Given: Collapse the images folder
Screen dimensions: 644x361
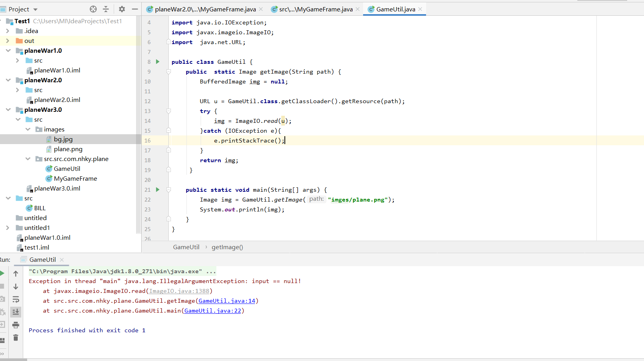Looking at the screenshot, I should coord(28,130).
